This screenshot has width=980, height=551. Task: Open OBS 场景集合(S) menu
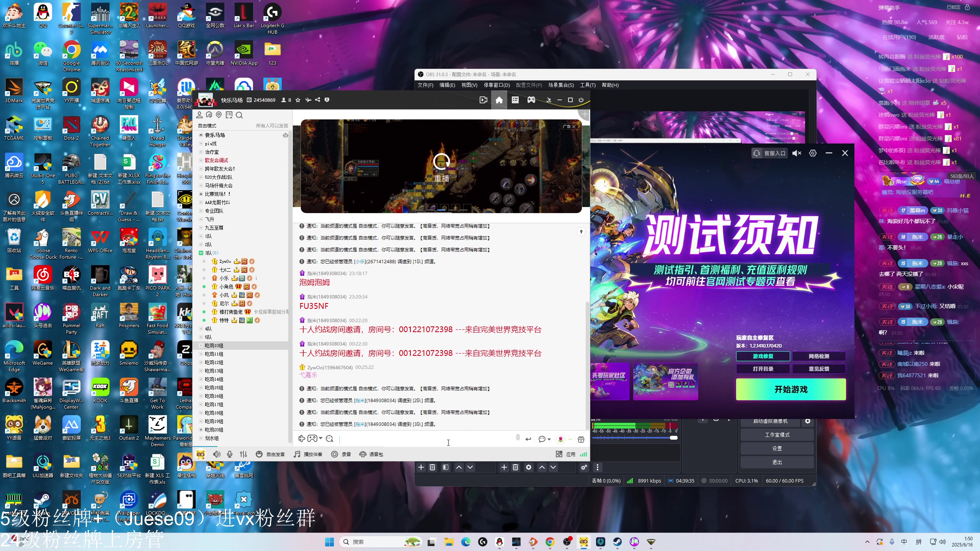[561, 85]
